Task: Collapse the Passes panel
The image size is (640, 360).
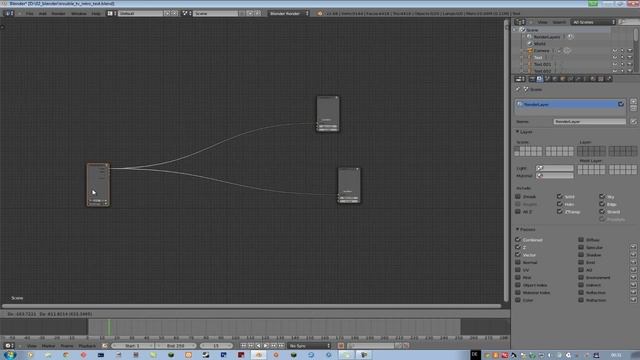Action: [x=518, y=229]
